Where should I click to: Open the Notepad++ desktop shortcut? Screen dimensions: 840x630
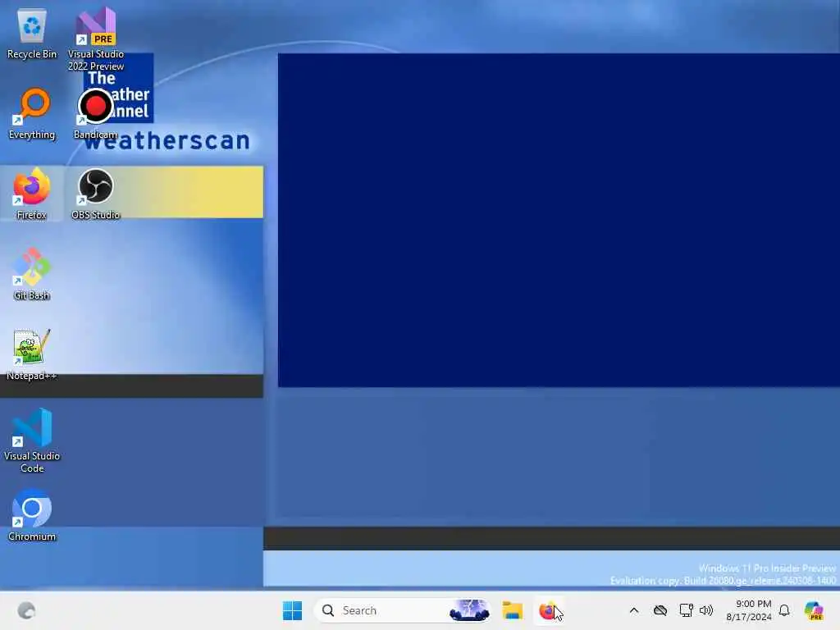click(32, 354)
